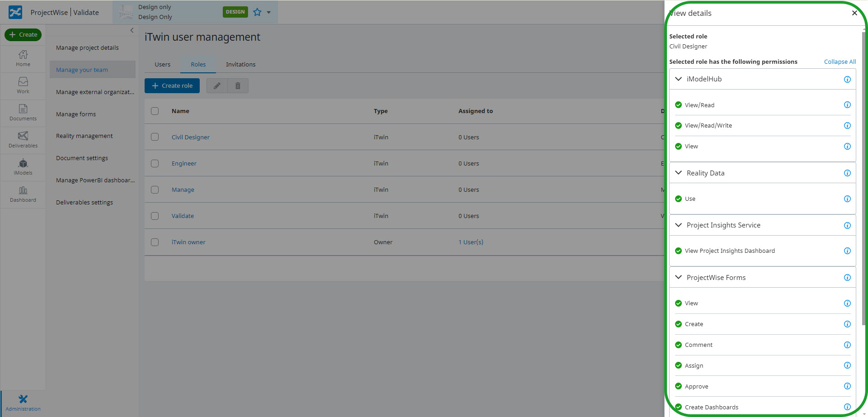Open Deliverables settings menu item
This screenshot has width=868, height=417.
click(x=93, y=202)
